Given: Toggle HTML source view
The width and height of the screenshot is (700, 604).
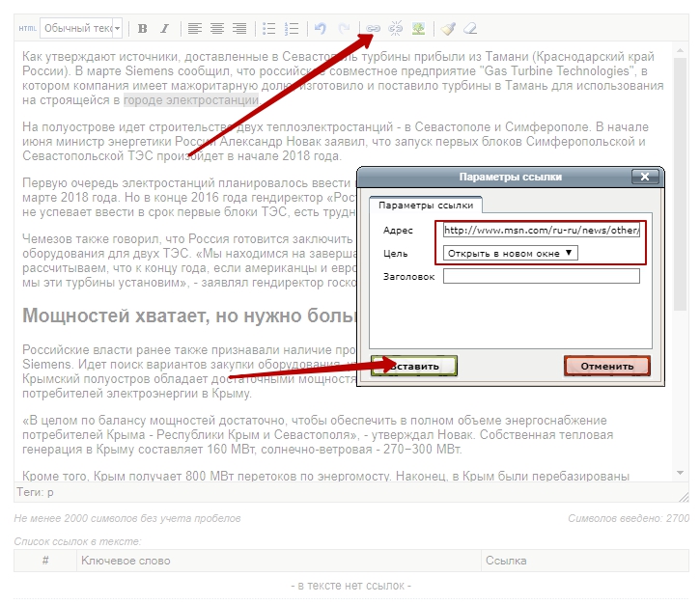Looking at the screenshot, I should point(27,29).
